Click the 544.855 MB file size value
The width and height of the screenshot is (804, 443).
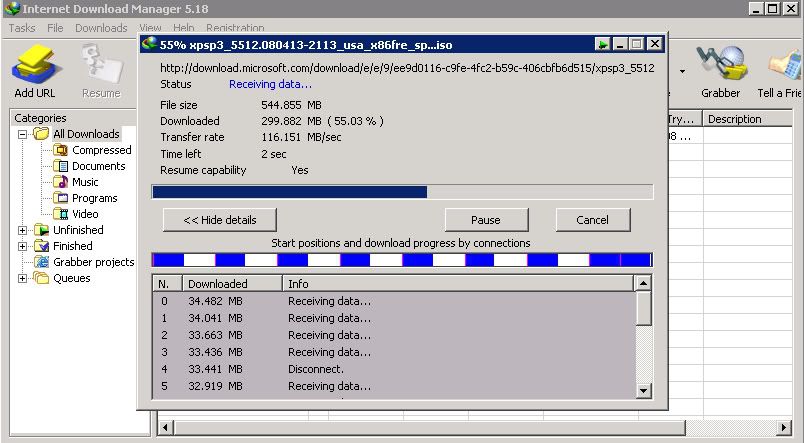(291, 105)
